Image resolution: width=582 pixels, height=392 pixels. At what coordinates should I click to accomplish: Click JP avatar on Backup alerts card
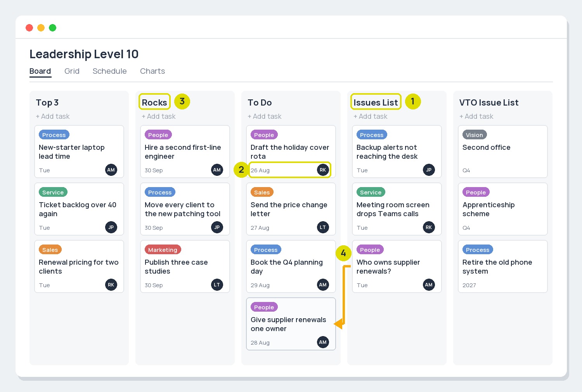pos(429,170)
